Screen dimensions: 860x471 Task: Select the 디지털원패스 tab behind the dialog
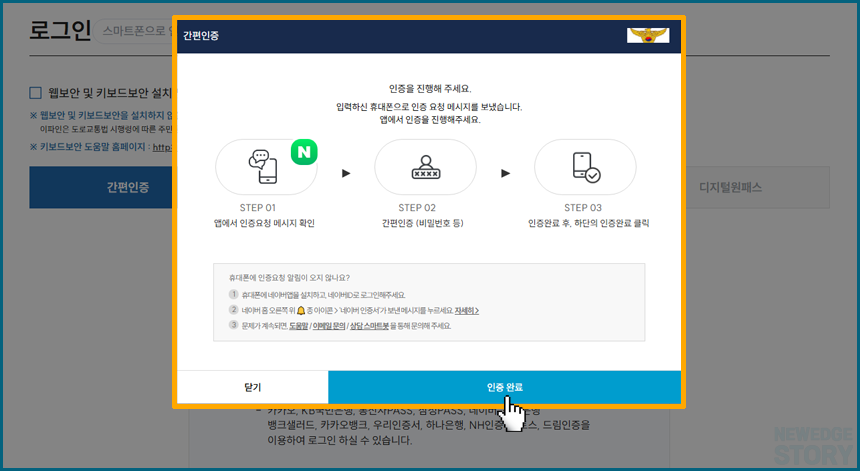(x=757, y=188)
